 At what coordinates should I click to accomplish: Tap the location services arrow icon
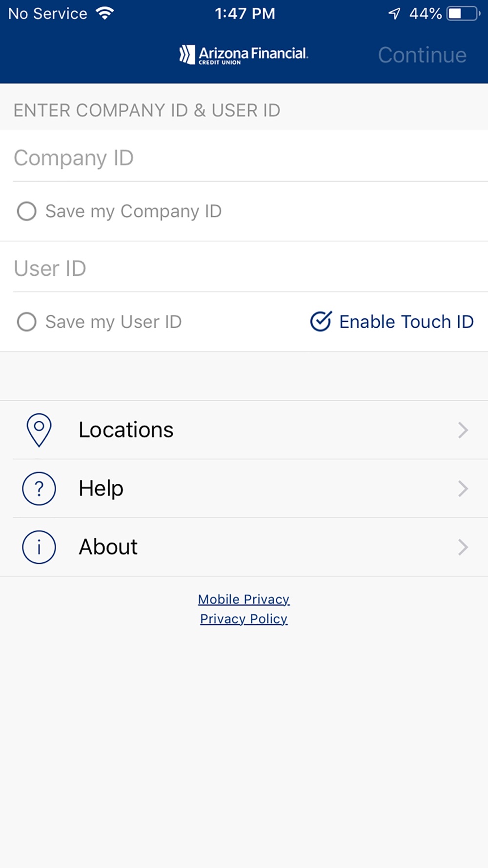point(394,13)
